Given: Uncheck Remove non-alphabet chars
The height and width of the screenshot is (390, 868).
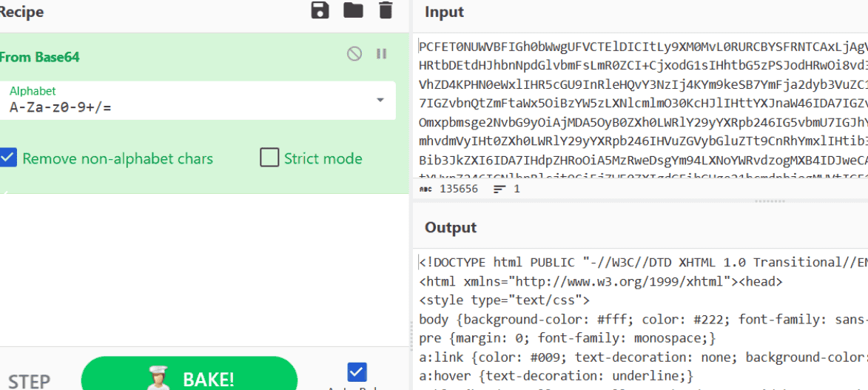Looking at the screenshot, I should [x=8, y=158].
